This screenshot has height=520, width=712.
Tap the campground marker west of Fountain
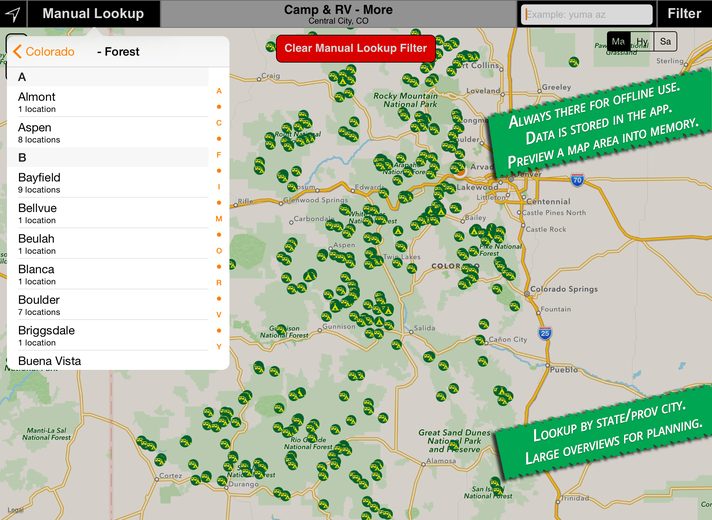[x=514, y=306]
